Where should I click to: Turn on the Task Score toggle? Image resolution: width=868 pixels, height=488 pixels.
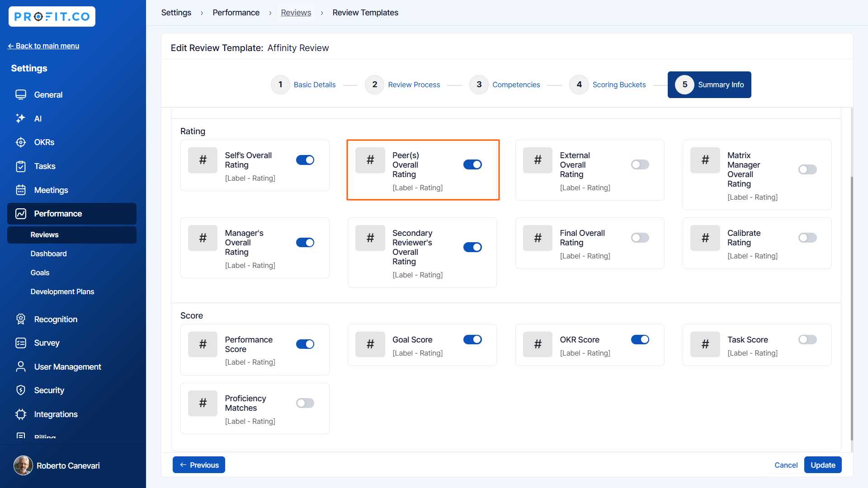(807, 339)
